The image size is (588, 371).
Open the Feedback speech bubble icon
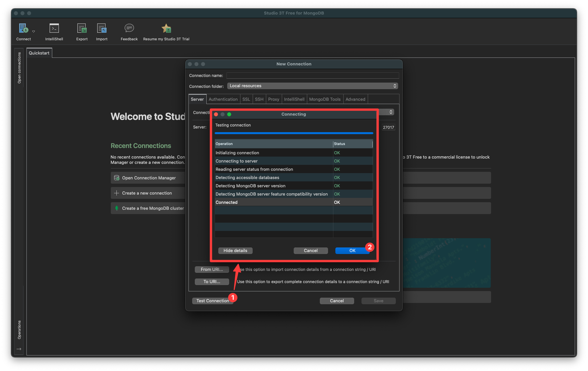tap(129, 28)
